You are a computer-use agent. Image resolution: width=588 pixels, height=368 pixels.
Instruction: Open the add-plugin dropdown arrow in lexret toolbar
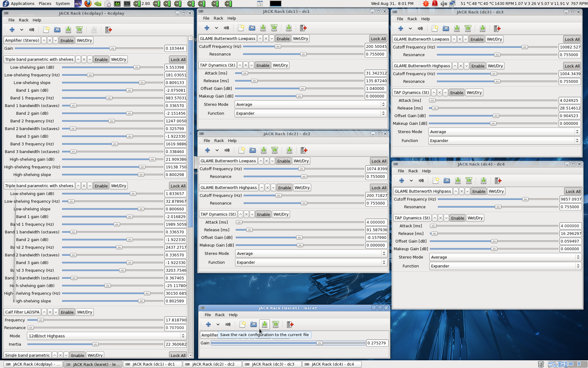(218, 324)
